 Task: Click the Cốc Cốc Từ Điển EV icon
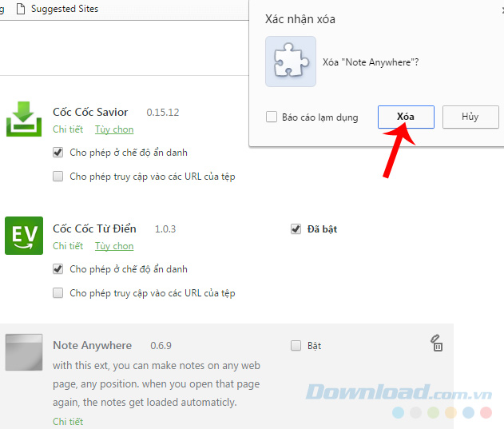tap(24, 236)
